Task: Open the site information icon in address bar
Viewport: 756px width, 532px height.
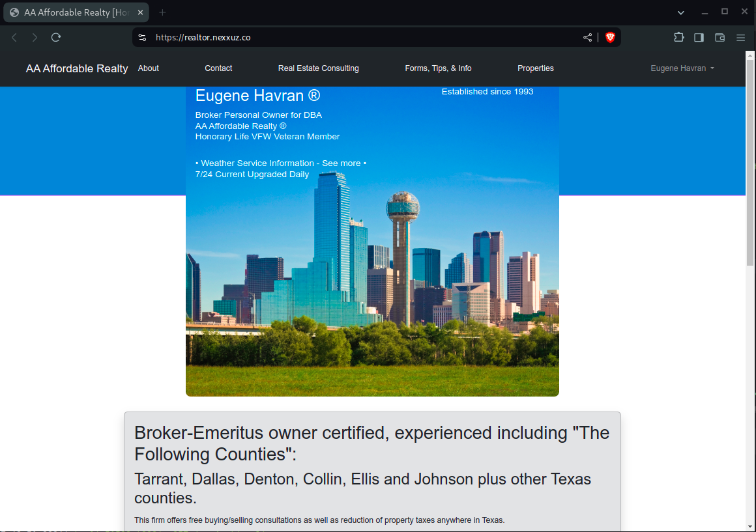Action: [143, 38]
